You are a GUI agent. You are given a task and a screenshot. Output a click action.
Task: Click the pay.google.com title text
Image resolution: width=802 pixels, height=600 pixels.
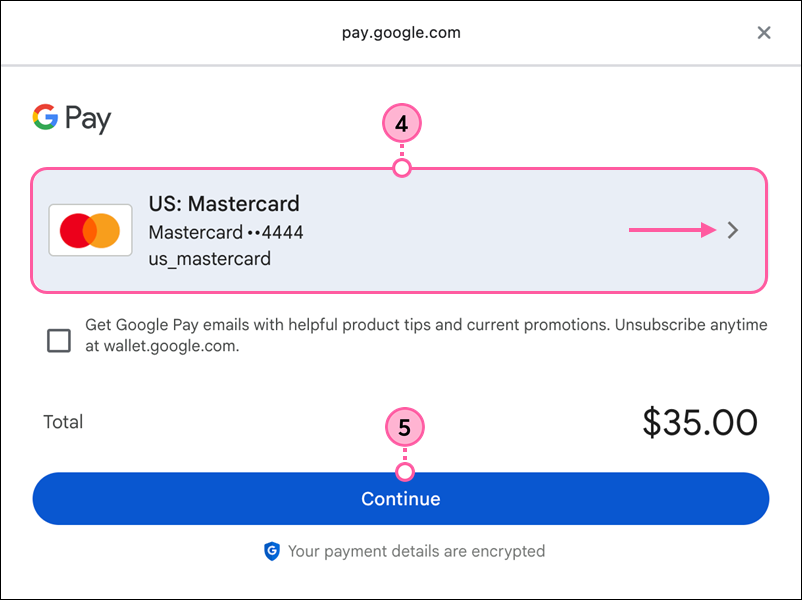click(x=400, y=32)
